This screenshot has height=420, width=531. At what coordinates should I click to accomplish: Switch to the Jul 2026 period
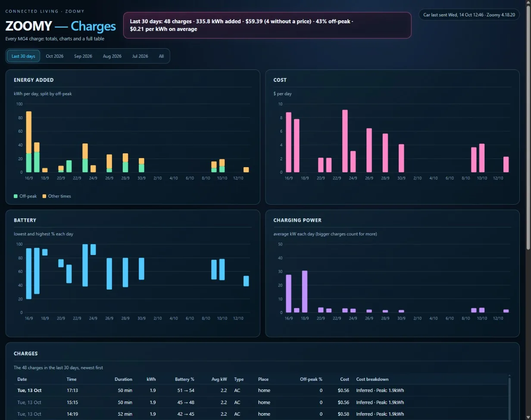point(140,56)
